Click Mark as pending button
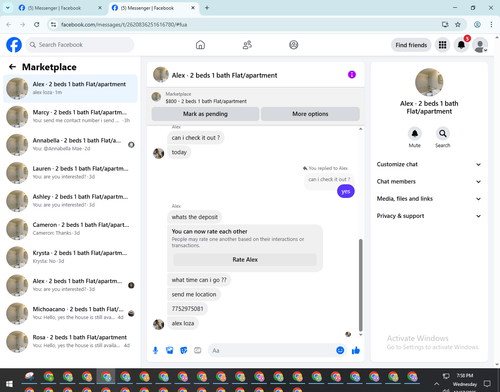Image resolution: width=500 pixels, height=392 pixels. [x=205, y=114]
